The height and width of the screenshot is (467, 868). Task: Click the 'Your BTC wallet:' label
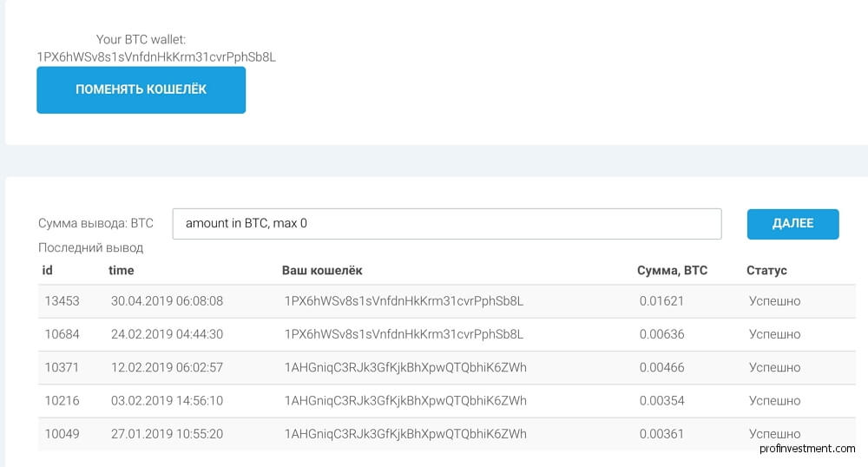(x=141, y=40)
